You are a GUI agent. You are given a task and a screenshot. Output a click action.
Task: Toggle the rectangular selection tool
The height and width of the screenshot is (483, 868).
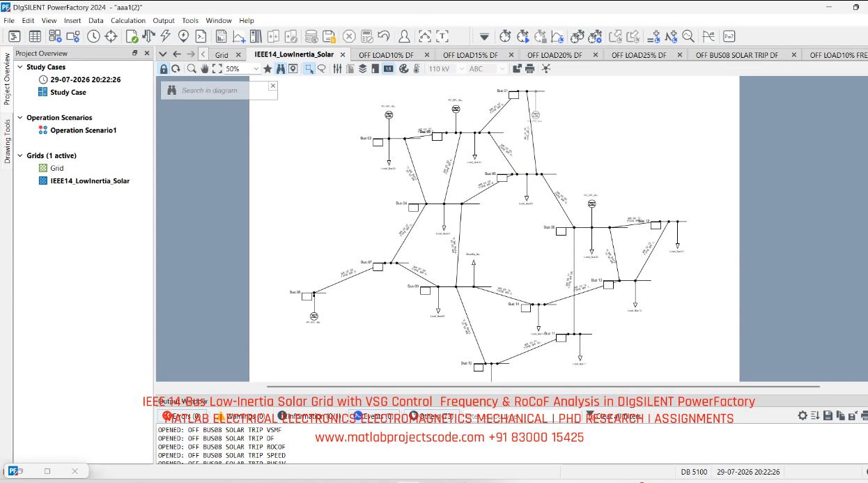pos(309,68)
